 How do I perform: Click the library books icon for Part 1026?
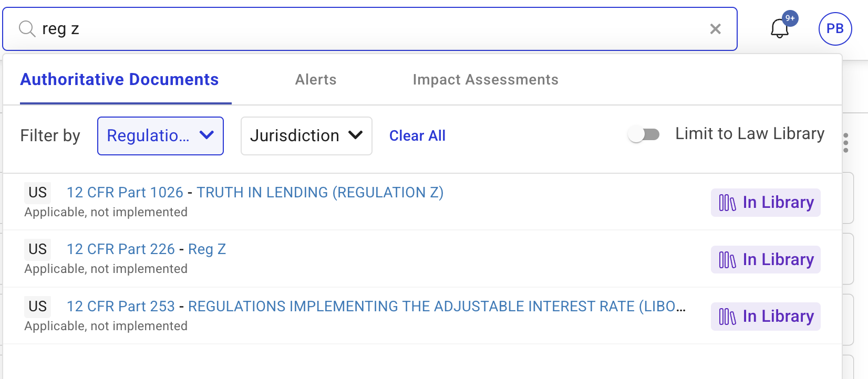coord(727,203)
